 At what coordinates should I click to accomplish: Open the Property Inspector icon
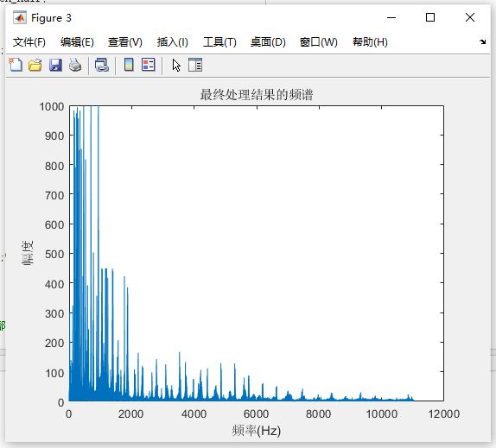(x=195, y=65)
